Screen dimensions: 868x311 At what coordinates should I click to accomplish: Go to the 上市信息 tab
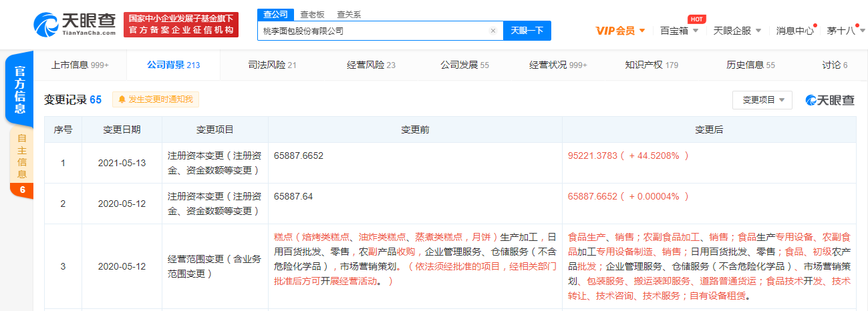[x=80, y=65]
